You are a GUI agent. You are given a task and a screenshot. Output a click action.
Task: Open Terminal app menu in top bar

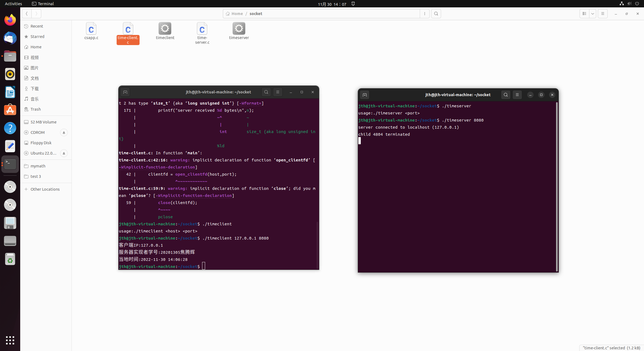tap(43, 4)
